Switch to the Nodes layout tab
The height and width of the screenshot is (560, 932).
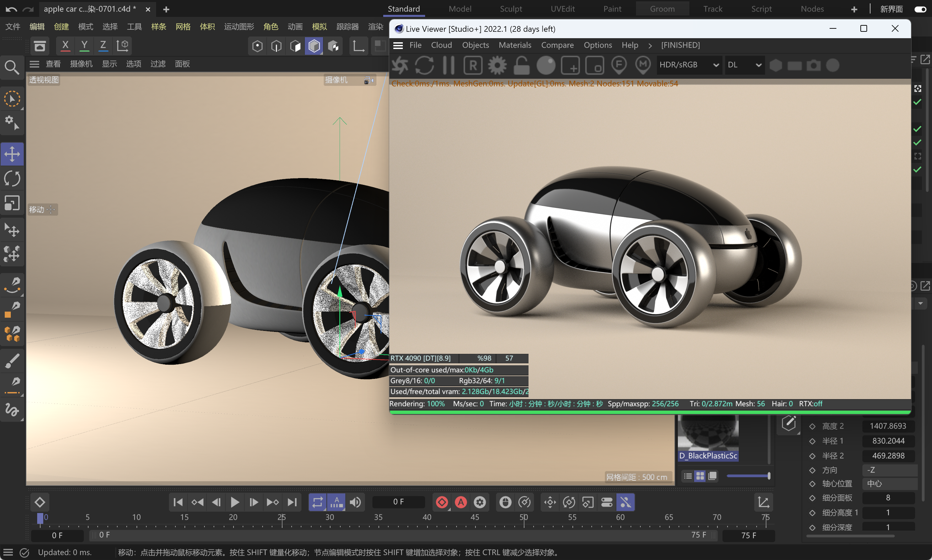[x=812, y=9]
